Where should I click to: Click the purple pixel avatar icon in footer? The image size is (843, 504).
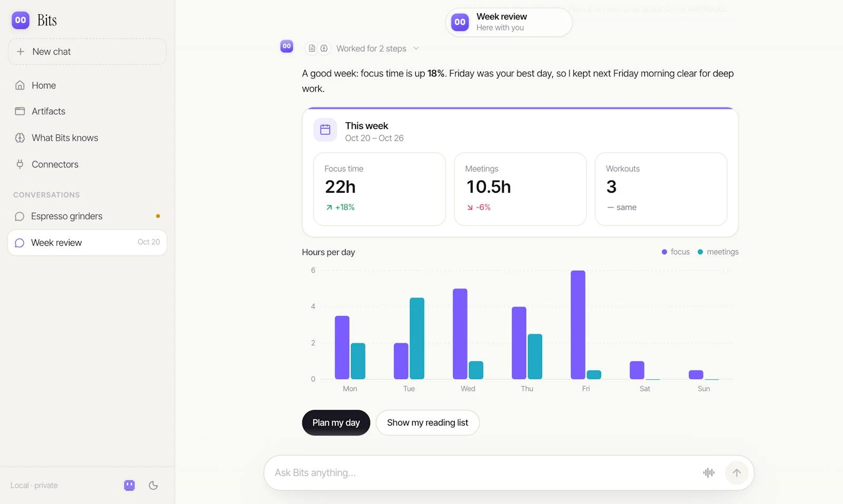tap(130, 486)
